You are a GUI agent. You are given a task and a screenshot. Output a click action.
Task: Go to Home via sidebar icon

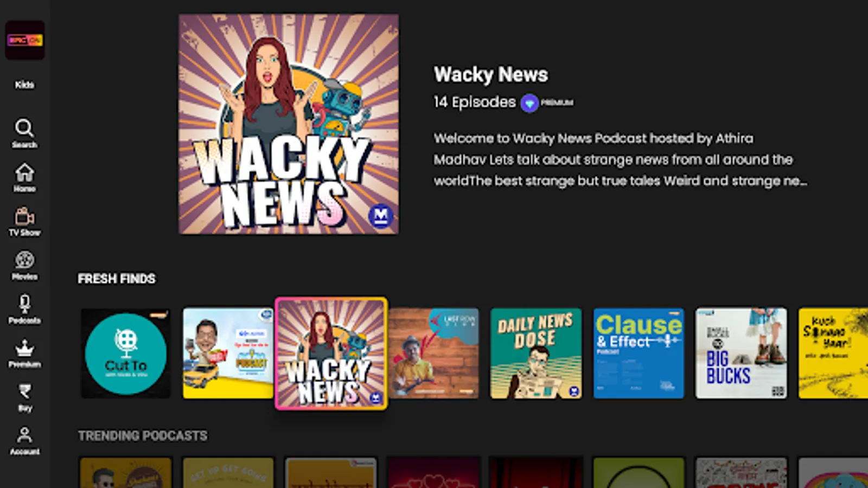pyautogui.click(x=24, y=173)
